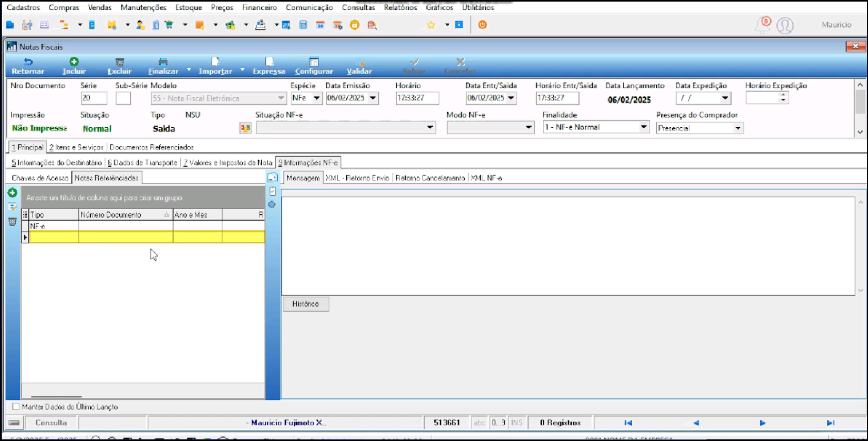Screen dimensions: 868x441
Task: Open the Retorno Cancelamento tab
Action: click(430, 178)
